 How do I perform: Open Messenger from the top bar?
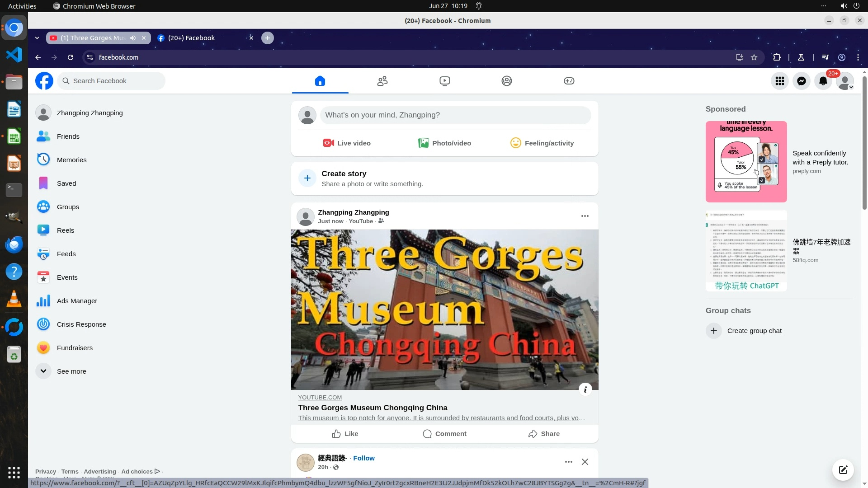click(802, 81)
